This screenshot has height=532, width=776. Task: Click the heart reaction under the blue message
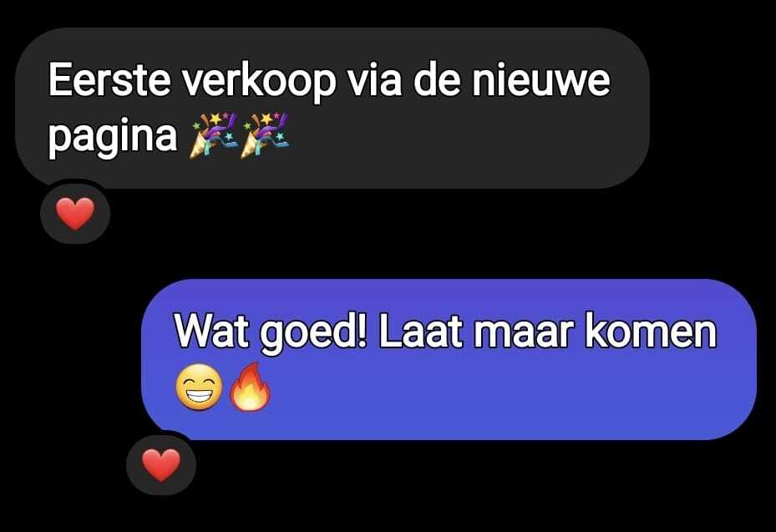coord(161,465)
